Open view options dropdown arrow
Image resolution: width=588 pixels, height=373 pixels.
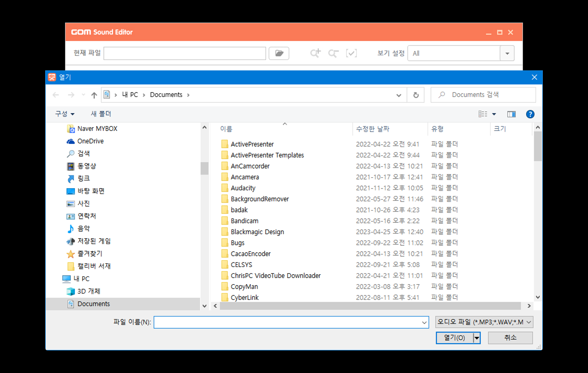coord(494,114)
